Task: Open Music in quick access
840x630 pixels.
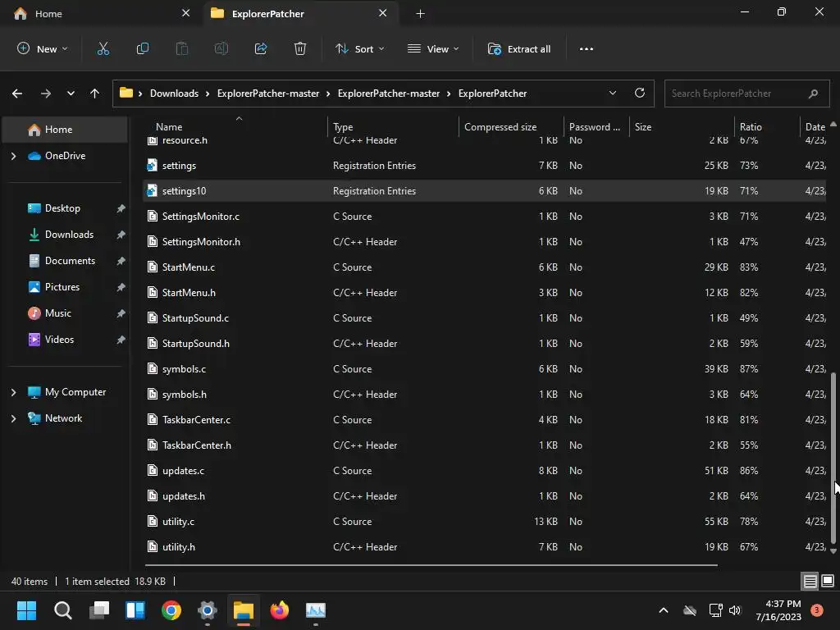Action: tap(58, 313)
